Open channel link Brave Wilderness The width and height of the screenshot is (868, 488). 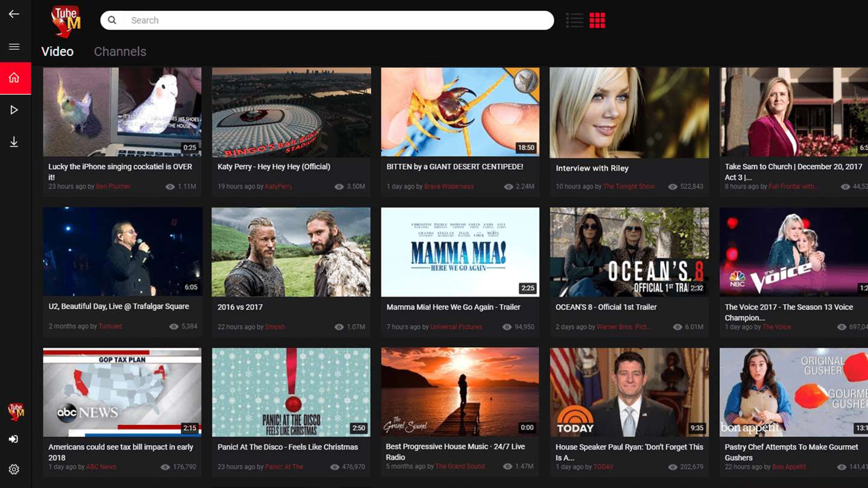point(449,187)
